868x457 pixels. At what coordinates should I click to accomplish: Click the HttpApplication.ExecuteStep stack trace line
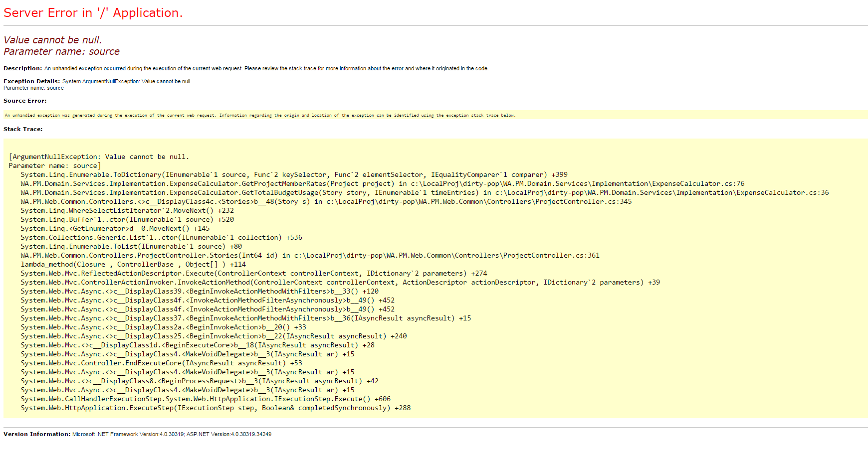click(216, 408)
